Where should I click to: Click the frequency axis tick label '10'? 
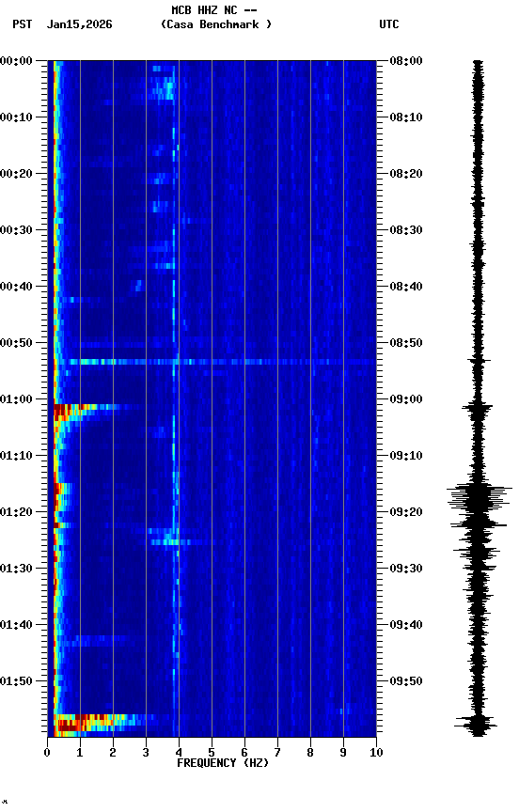tap(376, 753)
